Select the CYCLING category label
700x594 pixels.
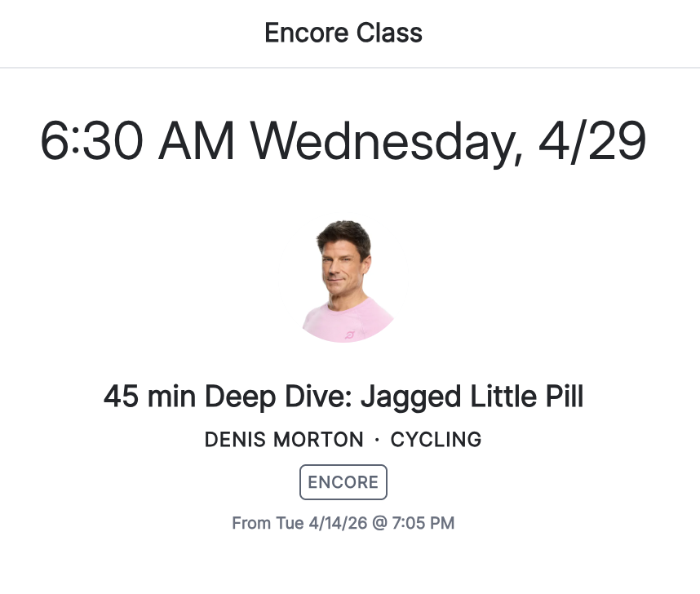[x=436, y=440]
